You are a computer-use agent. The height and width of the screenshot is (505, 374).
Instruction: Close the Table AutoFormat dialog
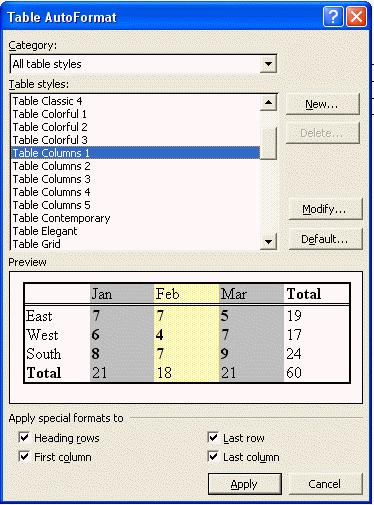356,17
